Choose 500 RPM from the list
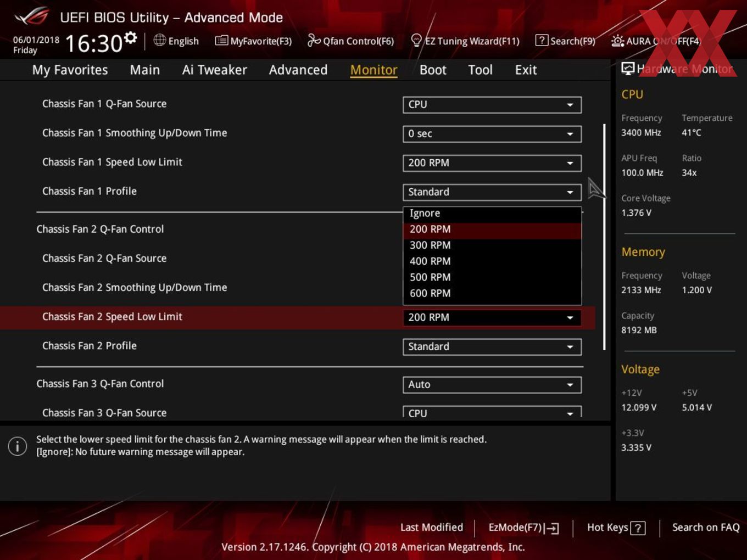Screen dimensions: 747x560 (x=492, y=277)
